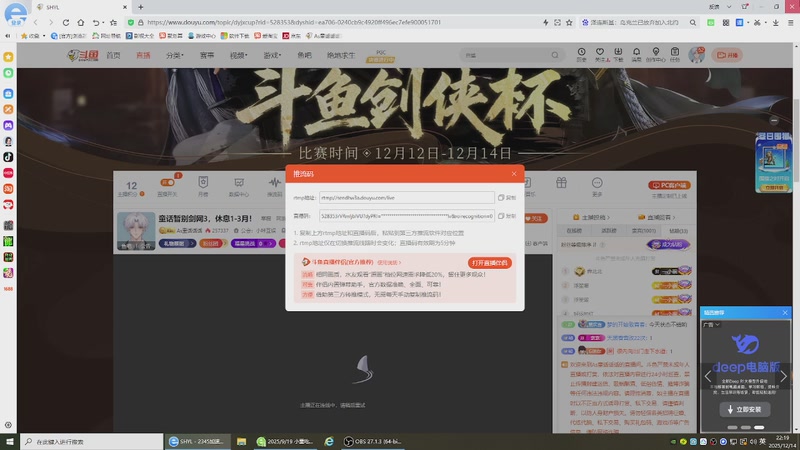Viewport: 800px width, 450px height.
Task: Open the 下载 download icon in Douyu header
Action: click(x=618, y=55)
